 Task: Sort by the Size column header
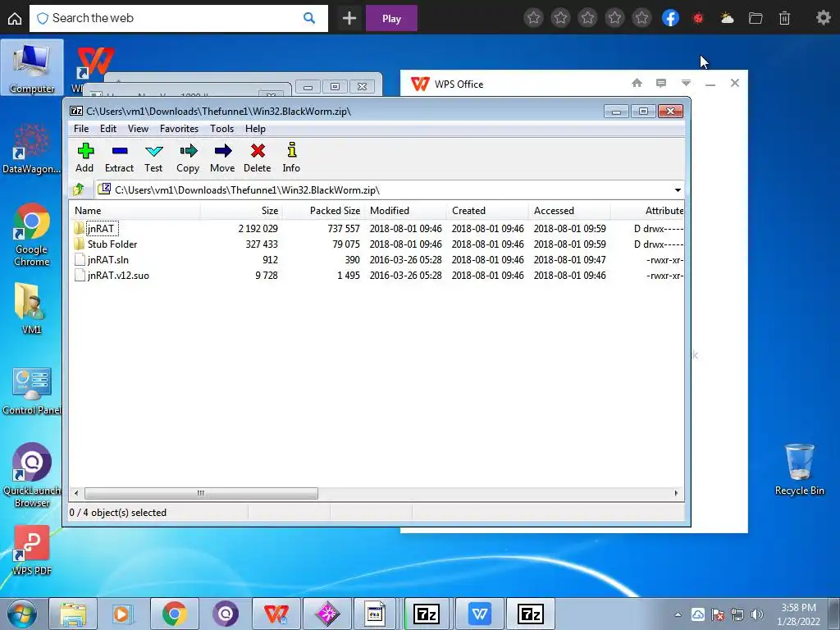[x=242, y=211]
